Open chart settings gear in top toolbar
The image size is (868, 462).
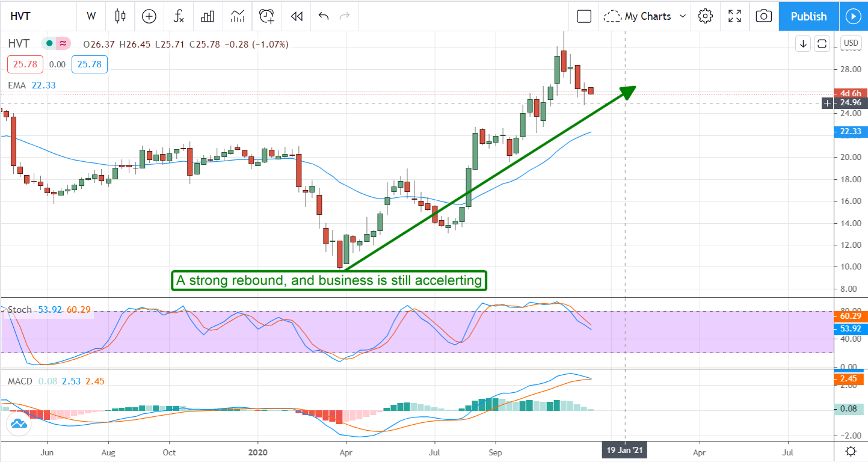point(706,16)
